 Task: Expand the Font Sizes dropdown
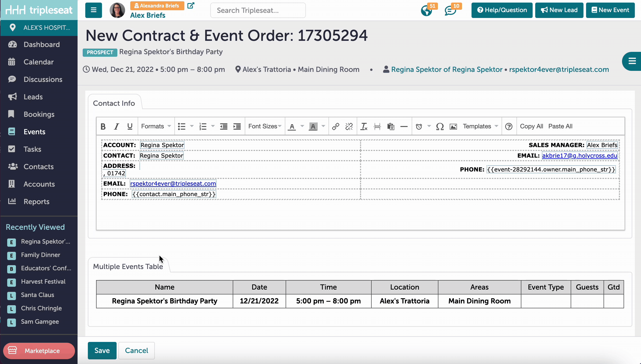click(265, 126)
